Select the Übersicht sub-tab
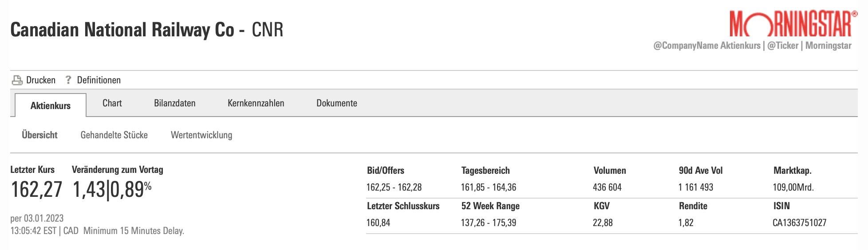 [39, 135]
